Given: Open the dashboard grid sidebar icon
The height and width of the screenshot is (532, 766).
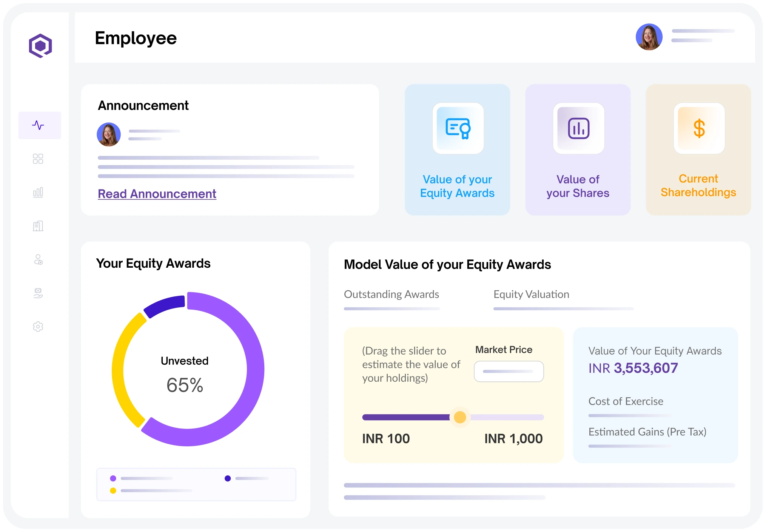Looking at the screenshot, I should (x=38, y=159).
